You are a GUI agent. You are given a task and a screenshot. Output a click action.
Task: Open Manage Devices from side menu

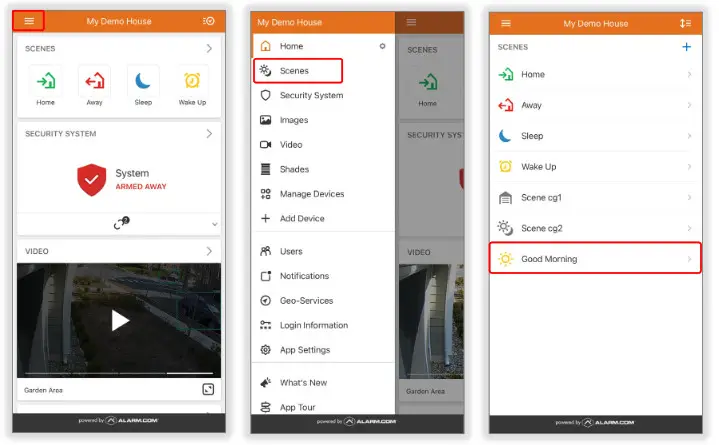[324, 194]
